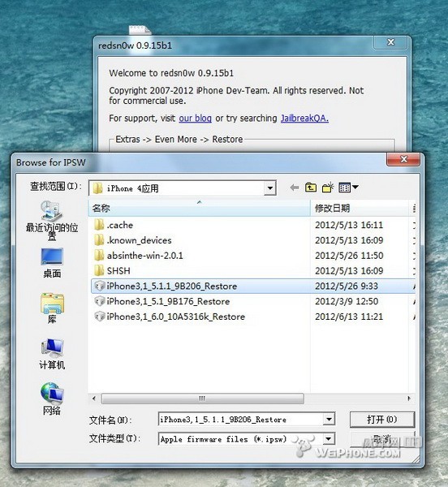Sort by the Name (名称) column header
The image size is (448, 487).
(199, 208)
